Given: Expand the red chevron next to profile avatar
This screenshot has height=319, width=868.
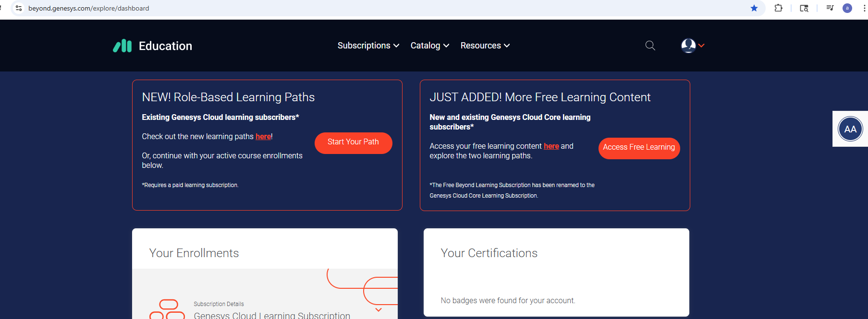Looking at the screenshot, I should [701, 46].
